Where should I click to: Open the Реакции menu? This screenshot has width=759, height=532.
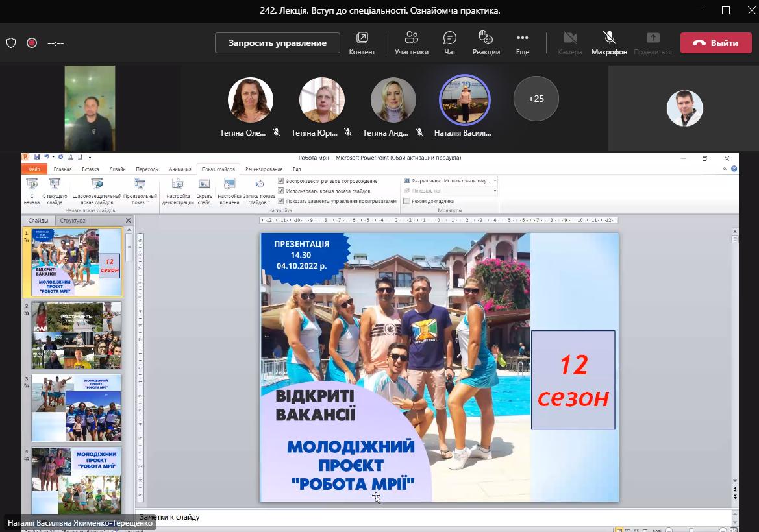[486, 43]
